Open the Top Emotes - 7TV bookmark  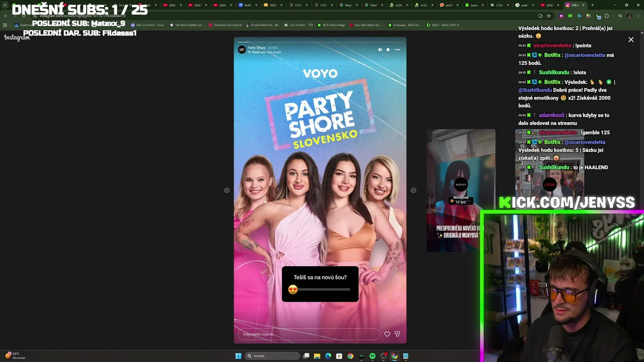click(298, 25)
